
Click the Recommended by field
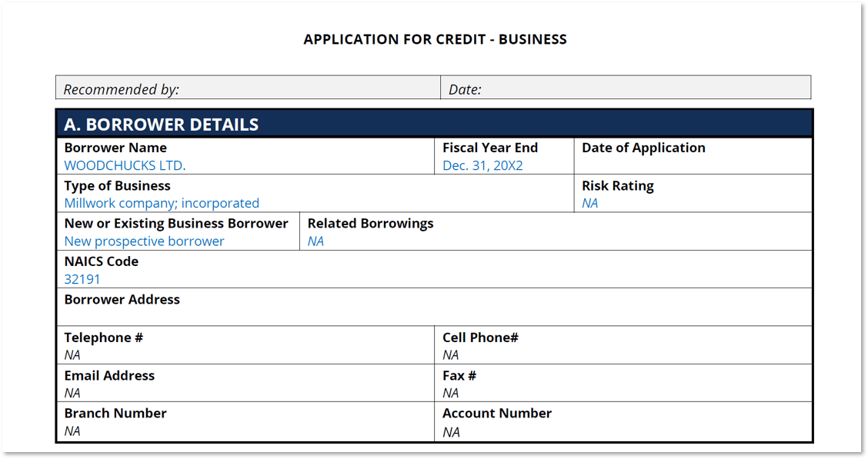tap(246, 88)
